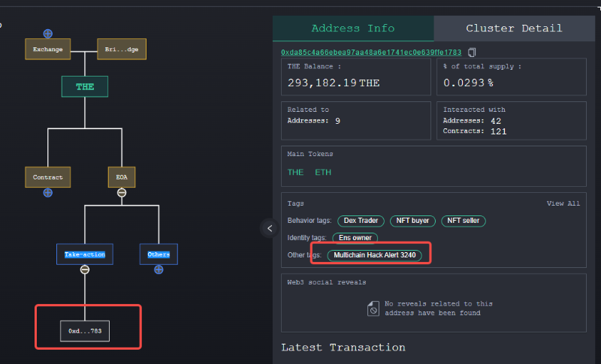Click the Contracts value 121
The image size is (601, 364).
coord(498,131)
